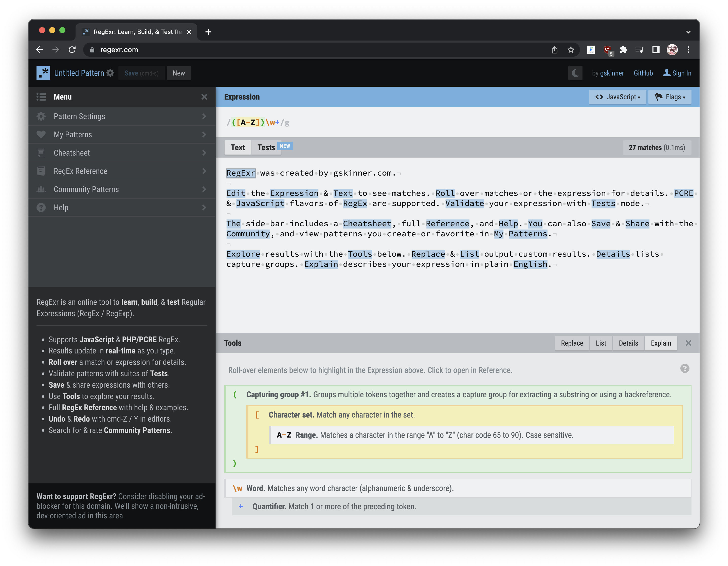Click the share icon in the address bar
This screenshot has width=728, height=566.
point(554,50)
